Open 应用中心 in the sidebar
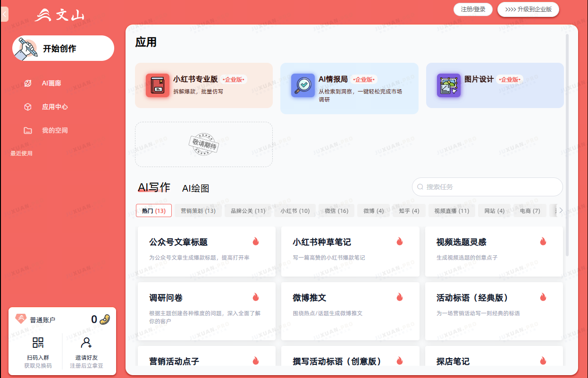This screenshot has height=378, width=588. 55,107
